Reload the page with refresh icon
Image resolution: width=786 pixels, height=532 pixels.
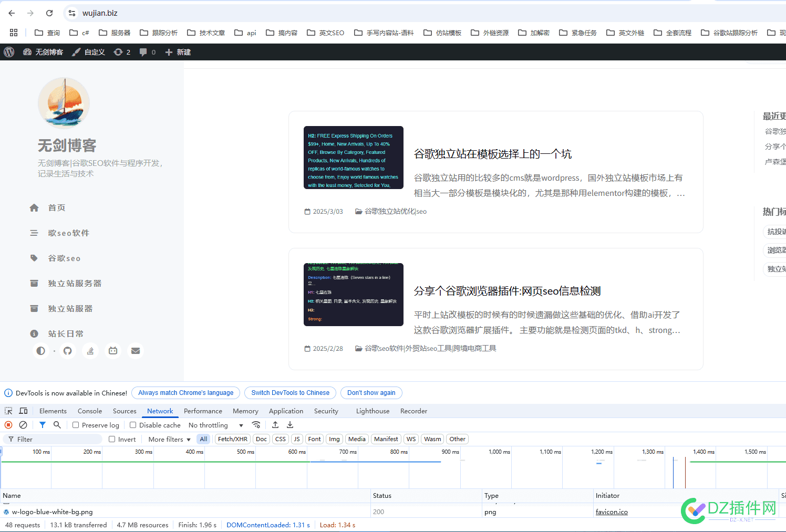[49, 13]
